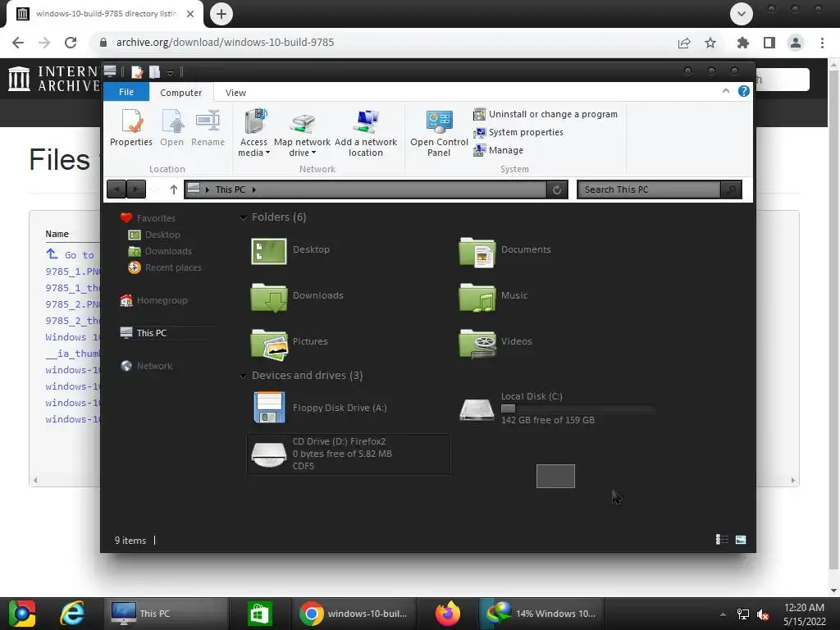Choose Add a network location

(x=366, y=132)
